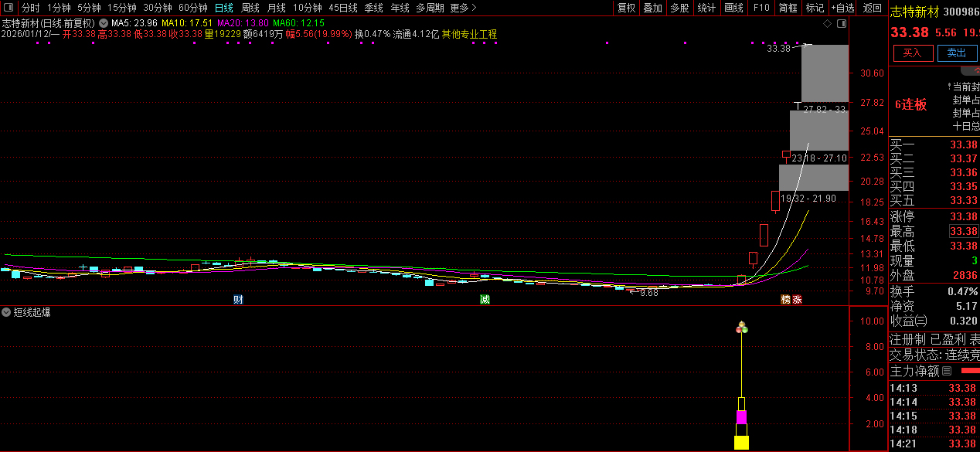
Task: Expand the main chart indicator dropdown arrow
Action: (103, 23)
